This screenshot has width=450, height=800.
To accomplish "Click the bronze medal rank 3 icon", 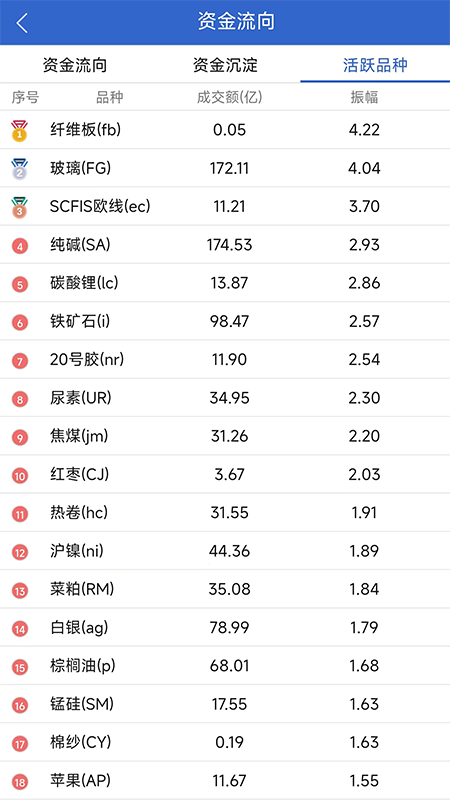I will [20, 208].
